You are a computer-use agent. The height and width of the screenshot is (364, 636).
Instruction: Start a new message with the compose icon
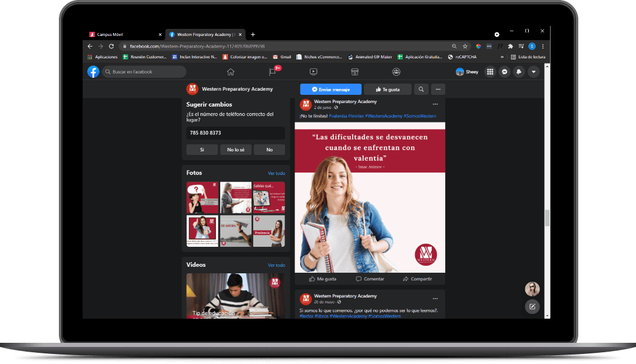point(532,306)
